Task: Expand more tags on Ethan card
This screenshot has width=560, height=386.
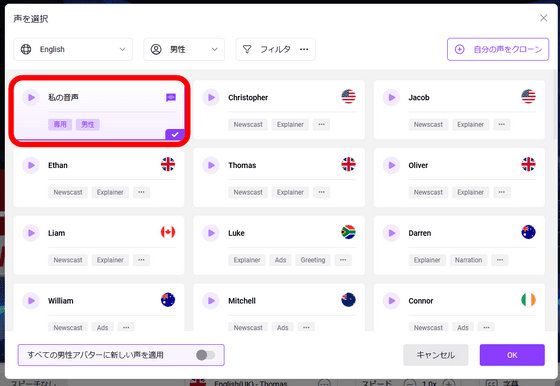Action: (141, 192)
